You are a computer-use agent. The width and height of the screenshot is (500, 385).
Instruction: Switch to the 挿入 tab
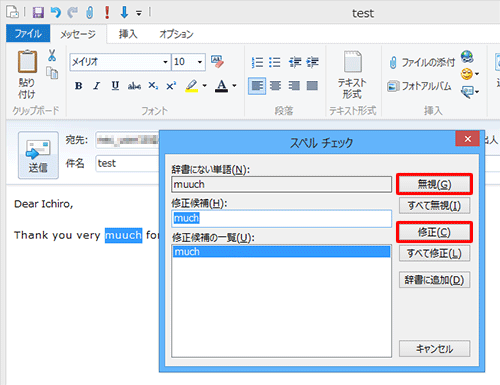(128, 34)
